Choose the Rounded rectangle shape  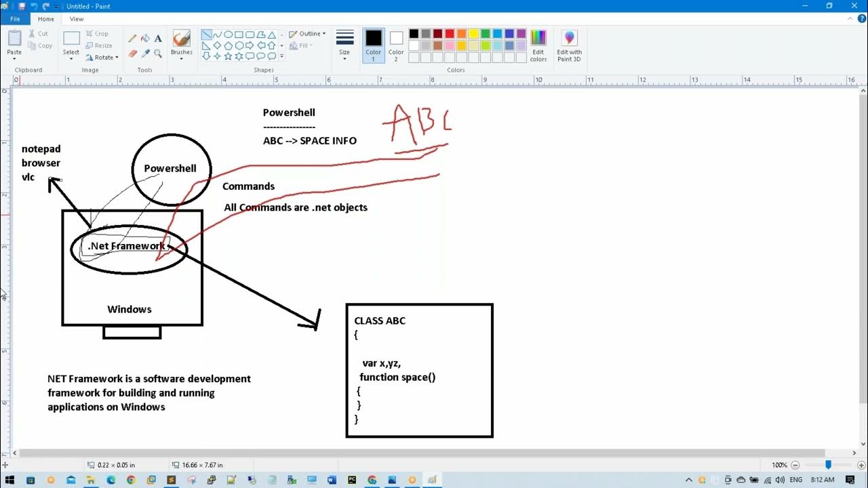[x=250, y=35]
